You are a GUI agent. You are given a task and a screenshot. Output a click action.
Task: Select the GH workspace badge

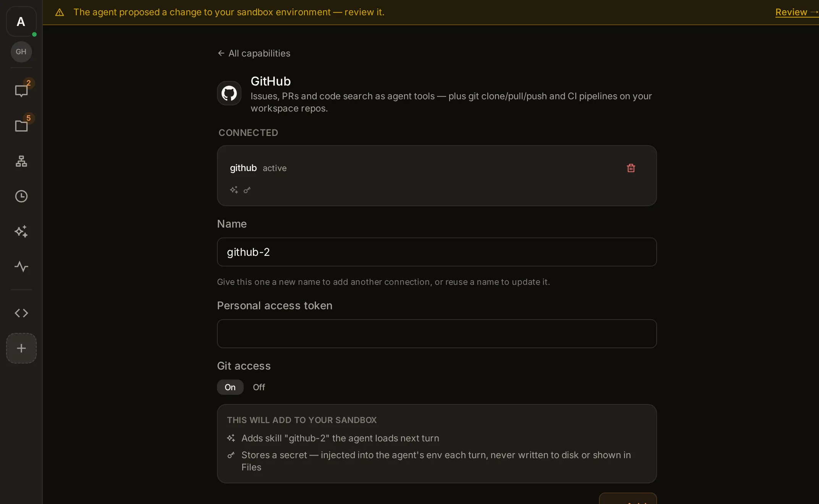tap(21, 52)
